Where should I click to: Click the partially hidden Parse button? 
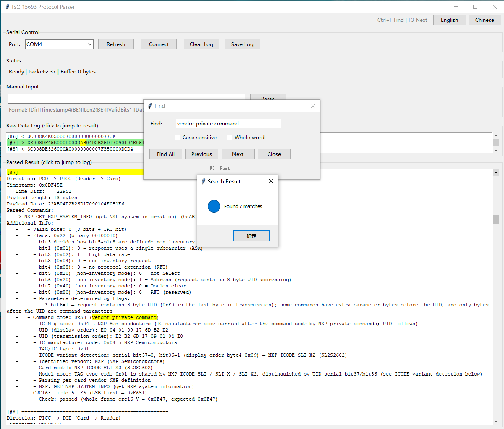coord(268,97)
